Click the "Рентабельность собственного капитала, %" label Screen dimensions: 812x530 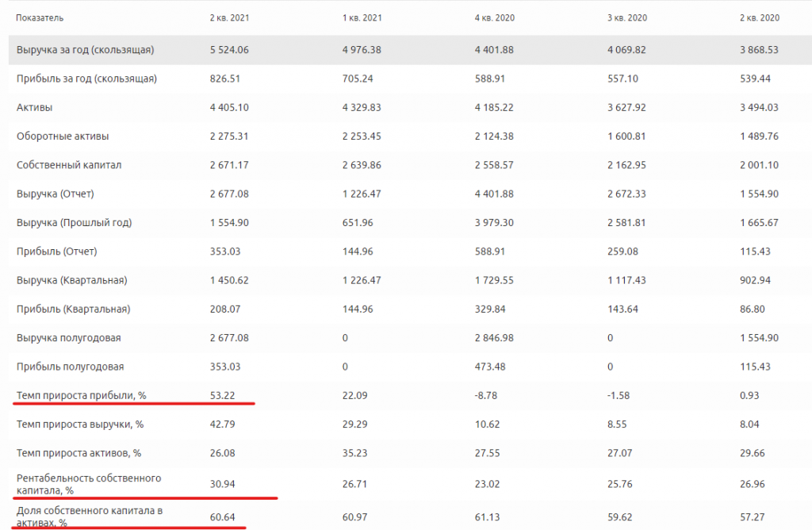point(89,485)
